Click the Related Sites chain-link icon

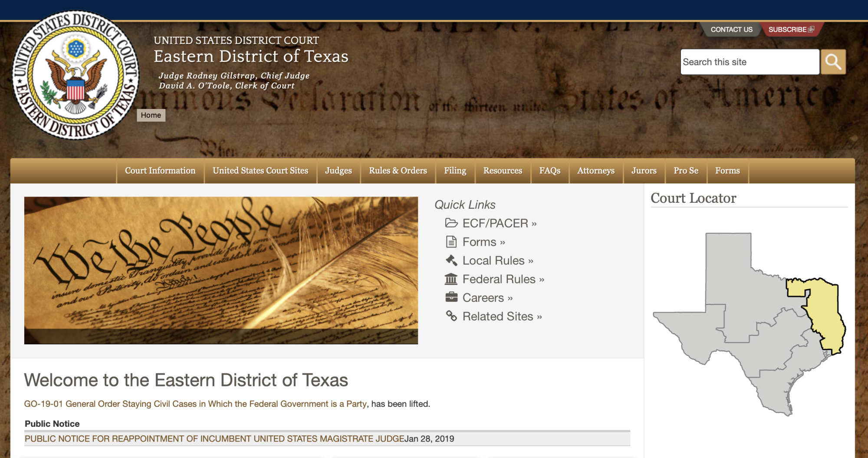click(x=451, y=316)
